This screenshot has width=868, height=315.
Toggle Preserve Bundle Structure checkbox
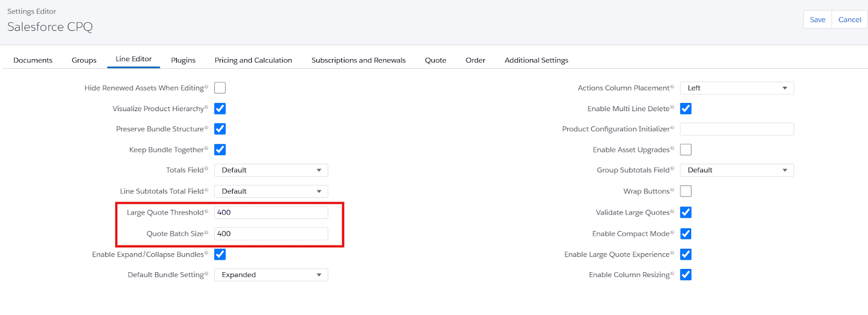tap(220, 129)
